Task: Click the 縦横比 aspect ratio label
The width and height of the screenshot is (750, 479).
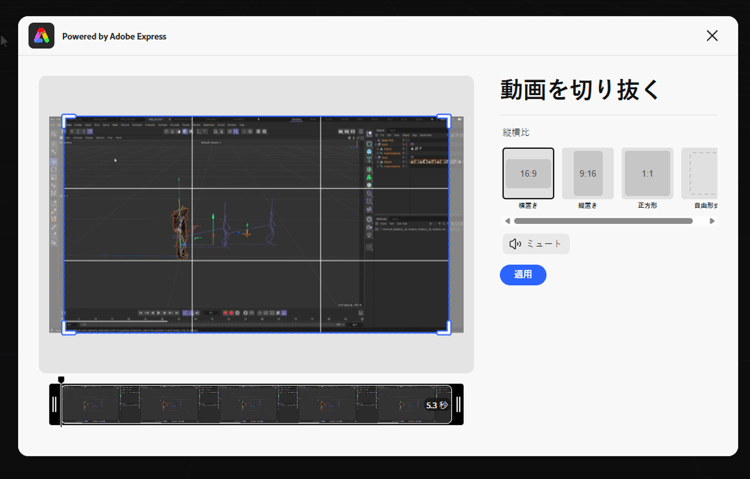Action: 516,133
